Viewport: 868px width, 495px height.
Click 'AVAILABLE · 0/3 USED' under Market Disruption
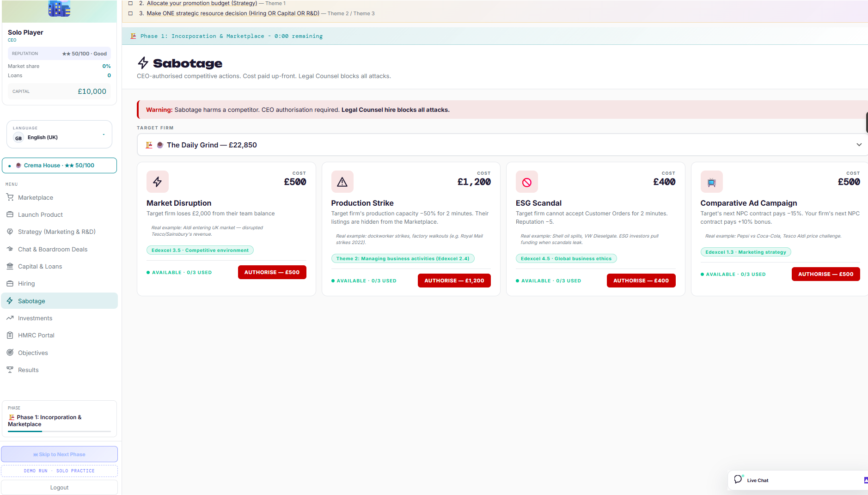[x=179, y=273]
